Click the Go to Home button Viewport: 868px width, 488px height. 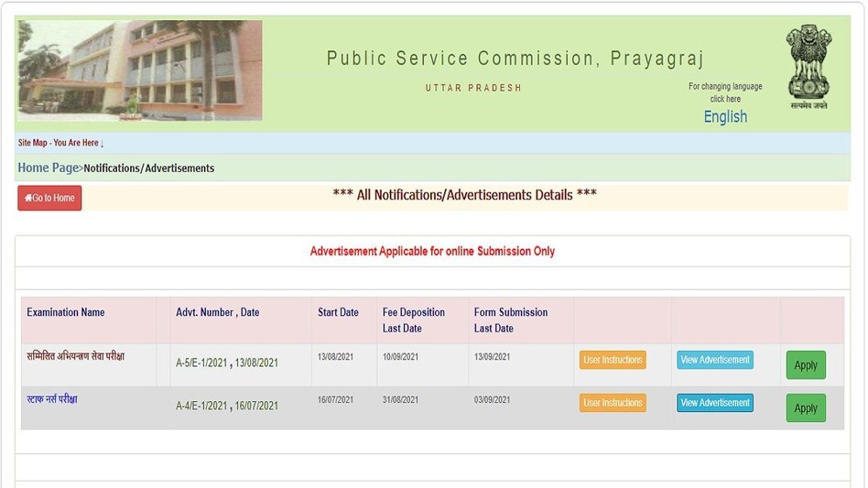[x=49, y=198]
